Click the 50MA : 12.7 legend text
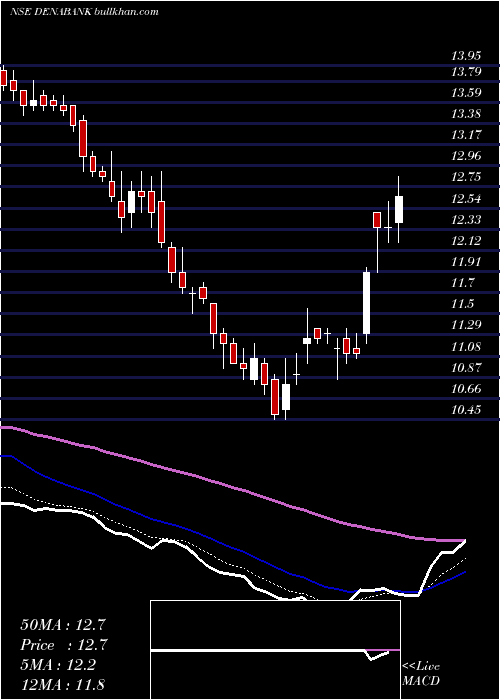500x700 pixels. click(64, 625)
